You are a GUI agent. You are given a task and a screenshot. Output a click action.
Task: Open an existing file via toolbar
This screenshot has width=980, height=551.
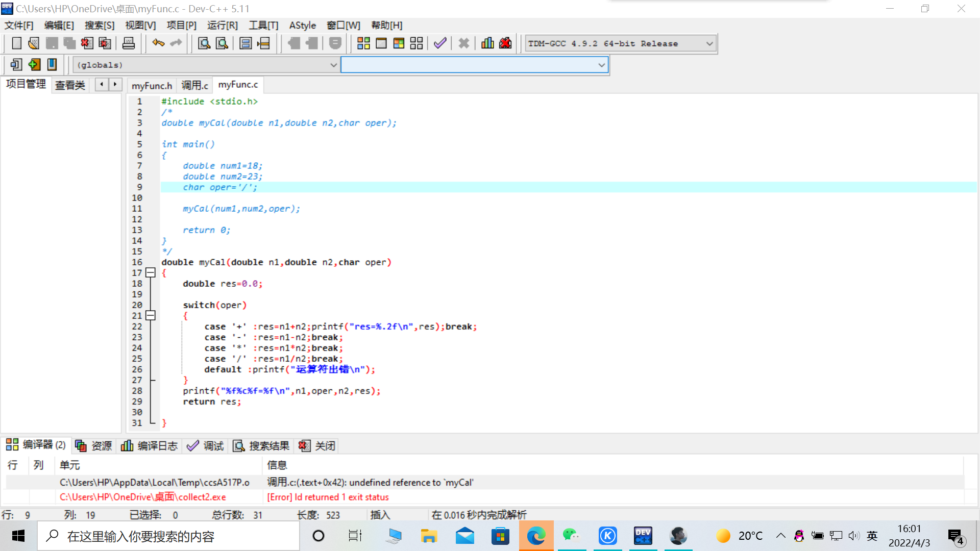pos(34,43)
